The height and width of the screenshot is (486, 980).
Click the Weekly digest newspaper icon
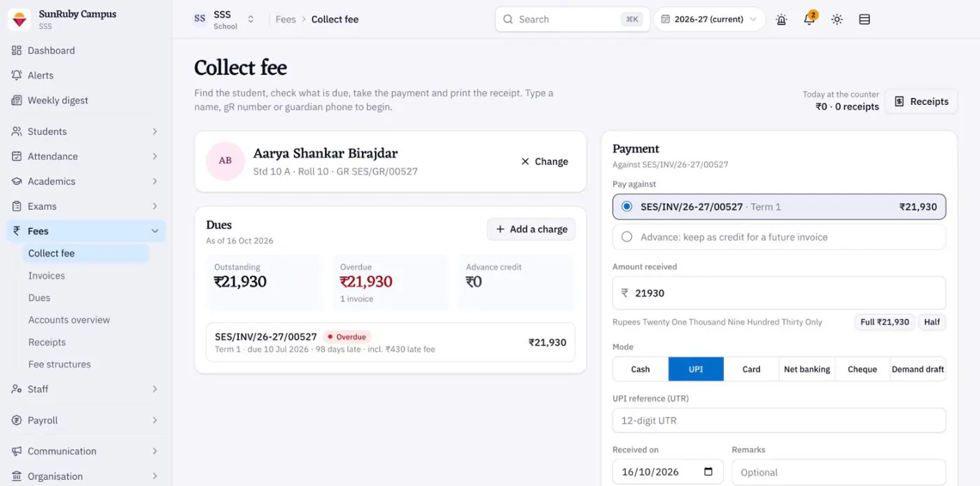[17, 101]
